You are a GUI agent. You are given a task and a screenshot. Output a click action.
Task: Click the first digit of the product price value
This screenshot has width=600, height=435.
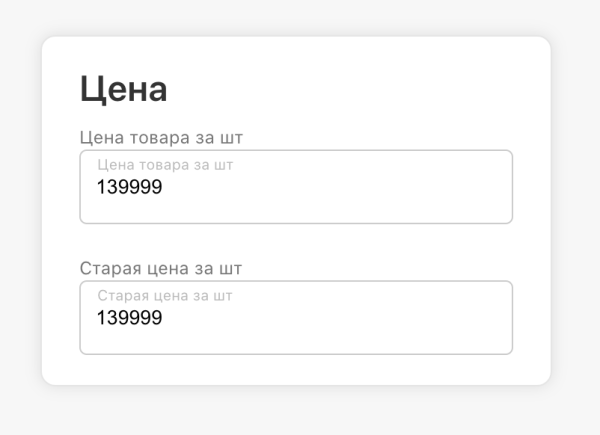[101, 187]
